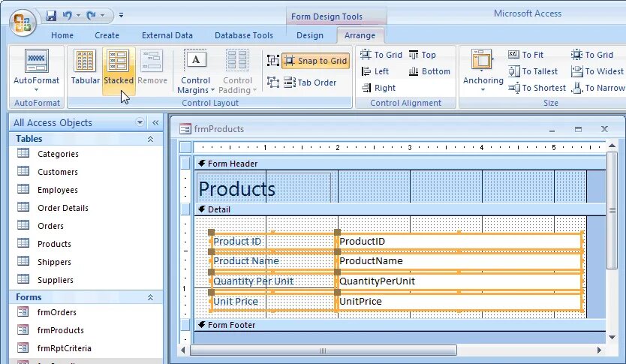Save using the Quick Access floppy icon
Screen dimensions: 626x364
click(51, 16)
